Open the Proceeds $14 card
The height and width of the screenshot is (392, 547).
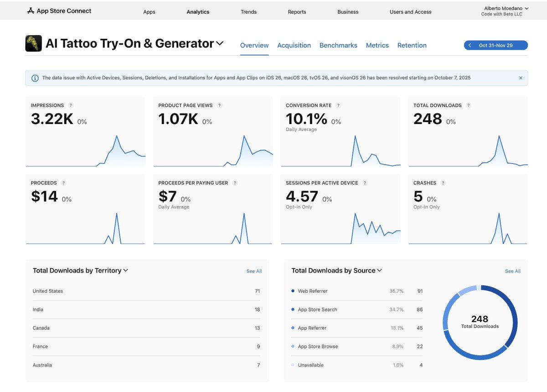86,209
